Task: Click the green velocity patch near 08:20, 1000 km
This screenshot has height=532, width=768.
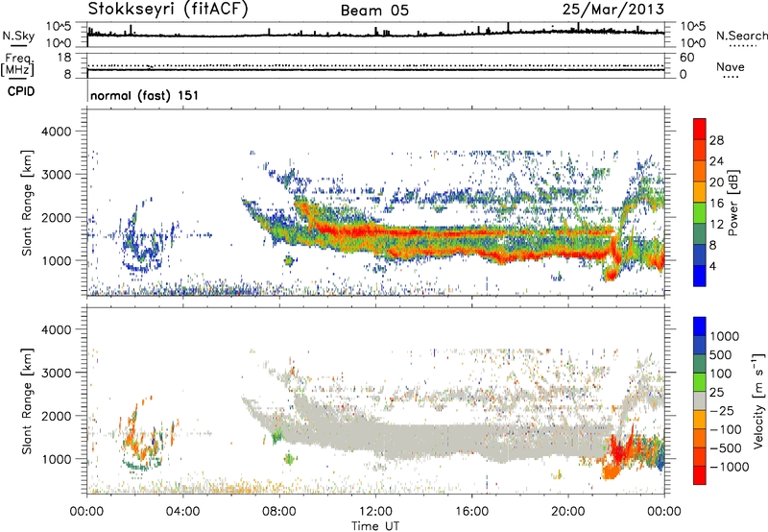Action: 290,459
